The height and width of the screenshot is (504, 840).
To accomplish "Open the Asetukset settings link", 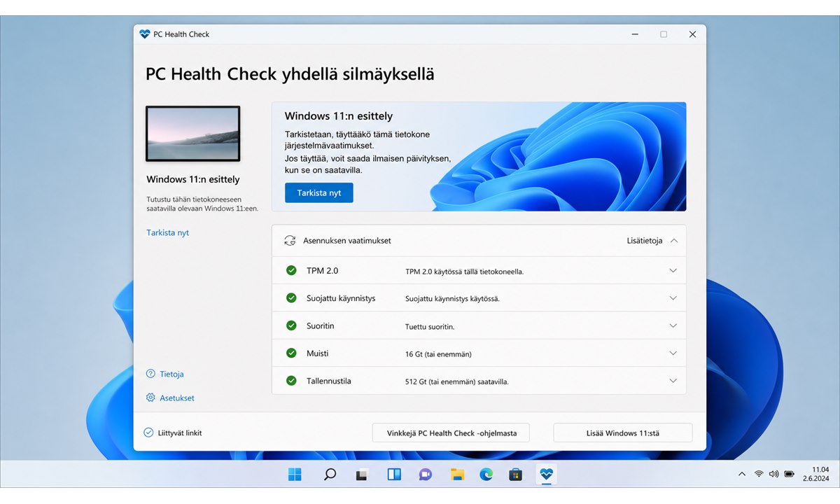I will click(177, 398).
